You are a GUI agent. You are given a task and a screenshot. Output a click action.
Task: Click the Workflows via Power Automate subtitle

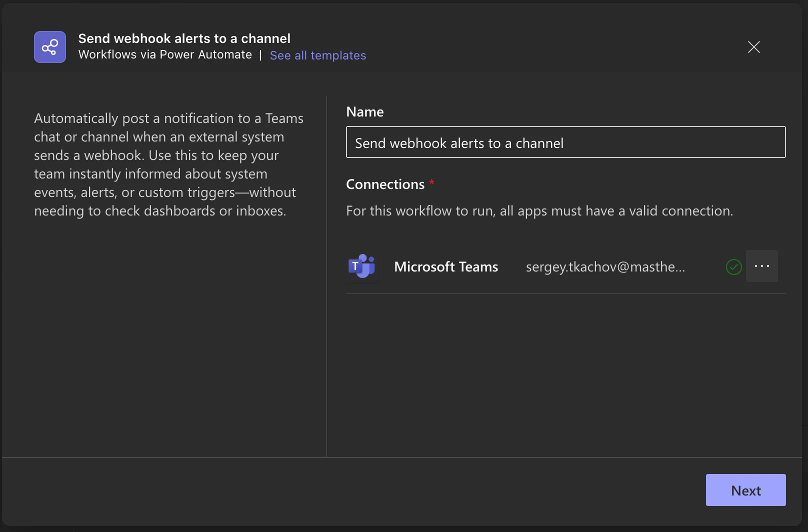coord(165,55)
